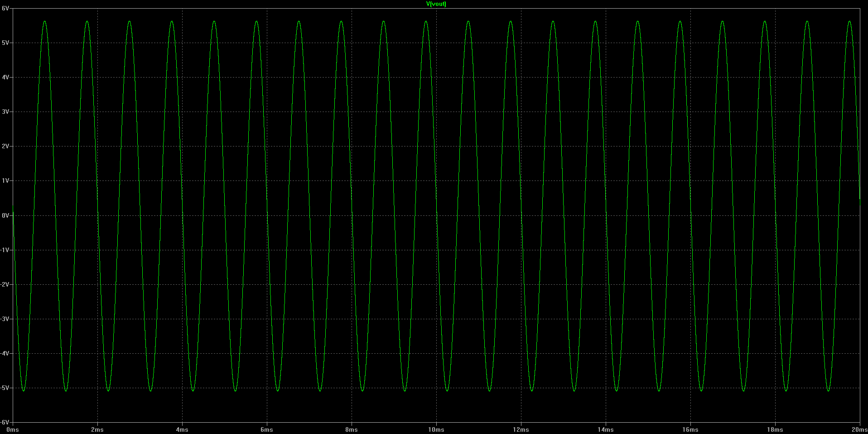
Task: Click the 4V vertical axis label
Action: click(x=5, y=77)
